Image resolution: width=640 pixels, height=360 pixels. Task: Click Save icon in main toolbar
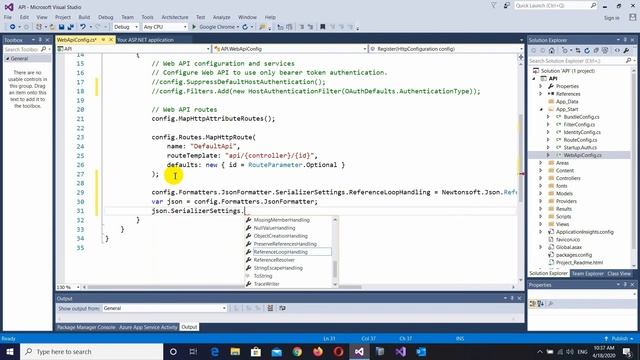click(x=61, y=27)
